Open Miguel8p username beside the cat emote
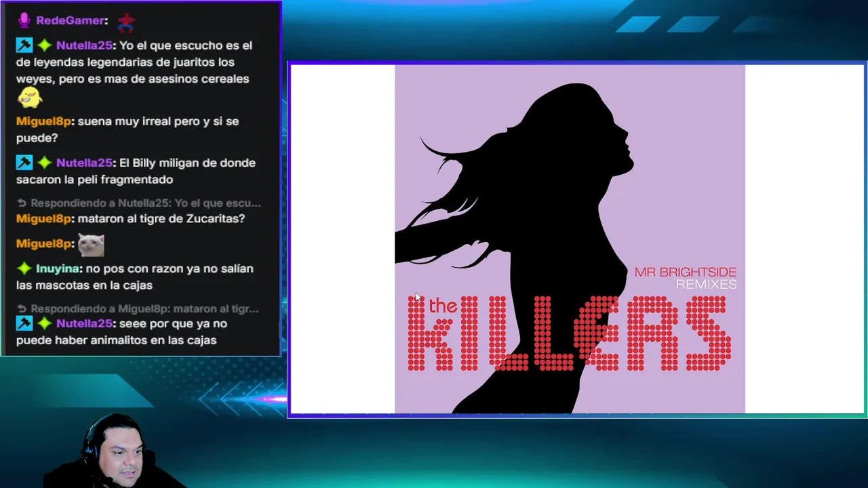This screenshot has height=488, width=868. click(x=43, y=243)
